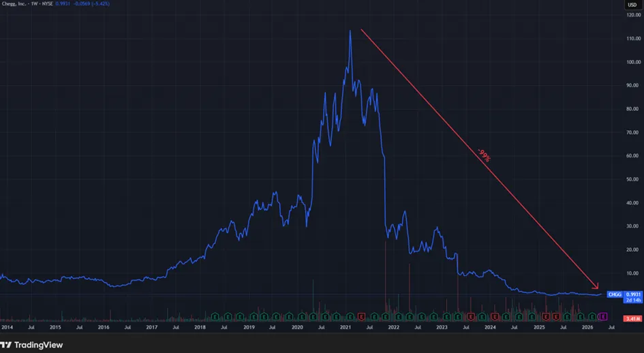Screen dimensions: 644x353
Task: Click the 2016 time axis label
Action: pyautogui.click(x=104, y=327)
